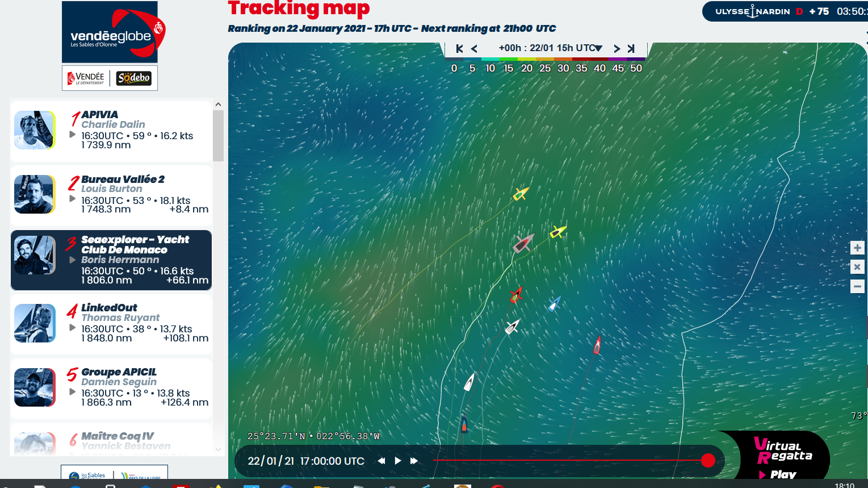Expand LinkedOut entry play triangle
The height and width of the screenshot is (488, 868).
point(72,328)
